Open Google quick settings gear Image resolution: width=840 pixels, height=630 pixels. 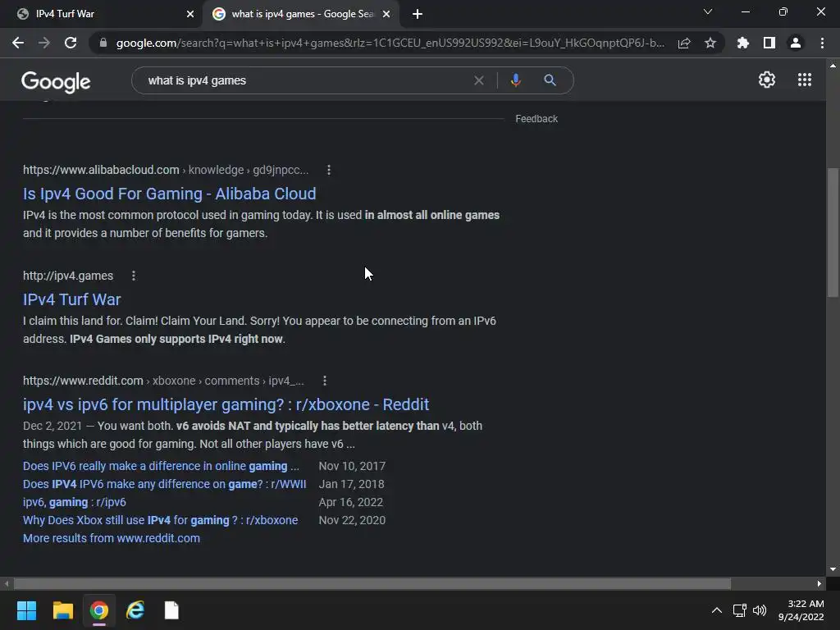pos(767,80)
